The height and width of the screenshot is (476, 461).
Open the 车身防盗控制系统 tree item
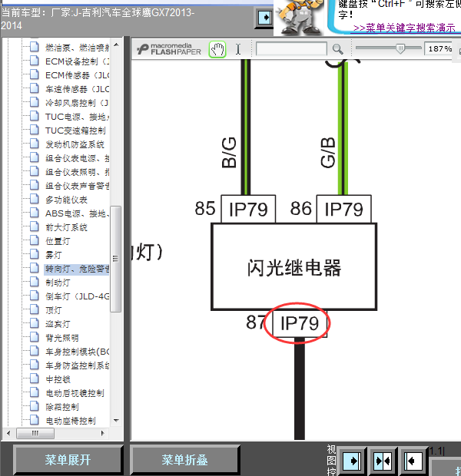[x=77, y=365]
